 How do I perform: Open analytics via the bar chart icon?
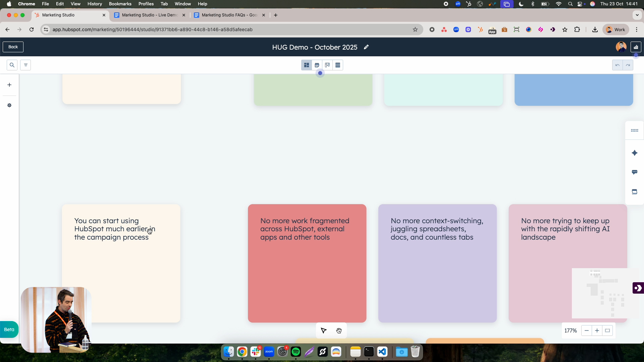click(x=636, y=47)
